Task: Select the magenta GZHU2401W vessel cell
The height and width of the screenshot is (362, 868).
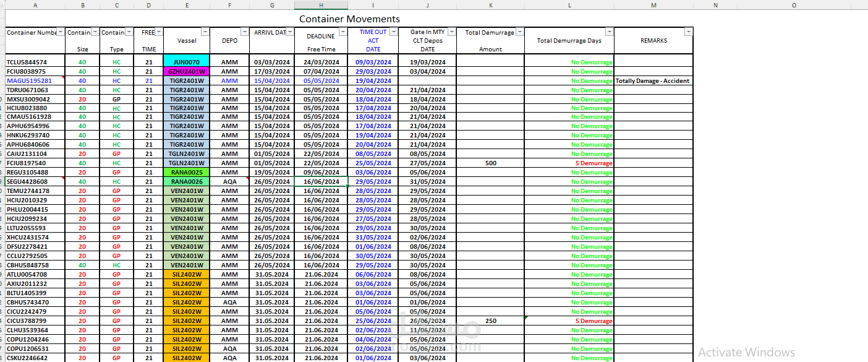Action: [x=187, y=72]
